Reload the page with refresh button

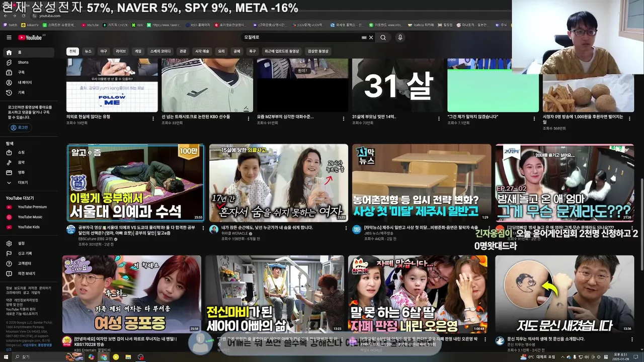tap(23, 16)
